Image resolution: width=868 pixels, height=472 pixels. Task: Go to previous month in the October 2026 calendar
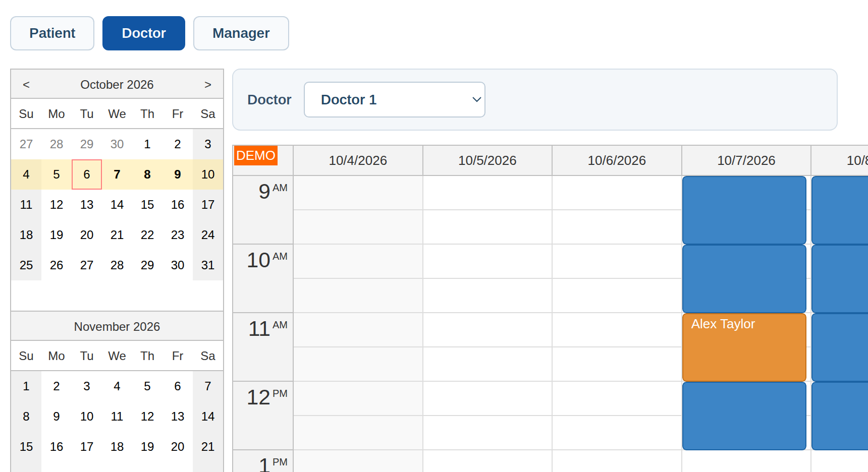click(x=26, y=85)
